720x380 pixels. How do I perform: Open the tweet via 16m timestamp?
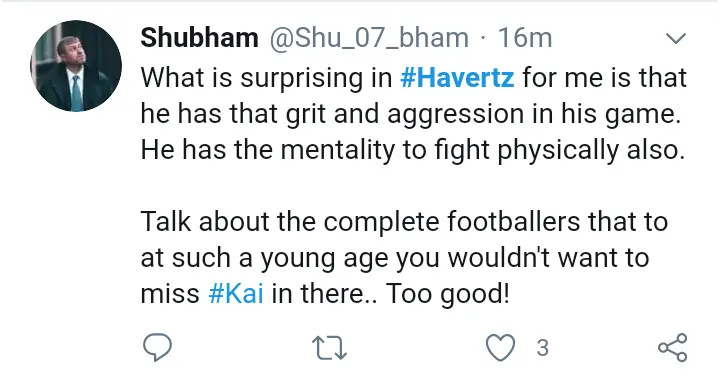[525, 38]
